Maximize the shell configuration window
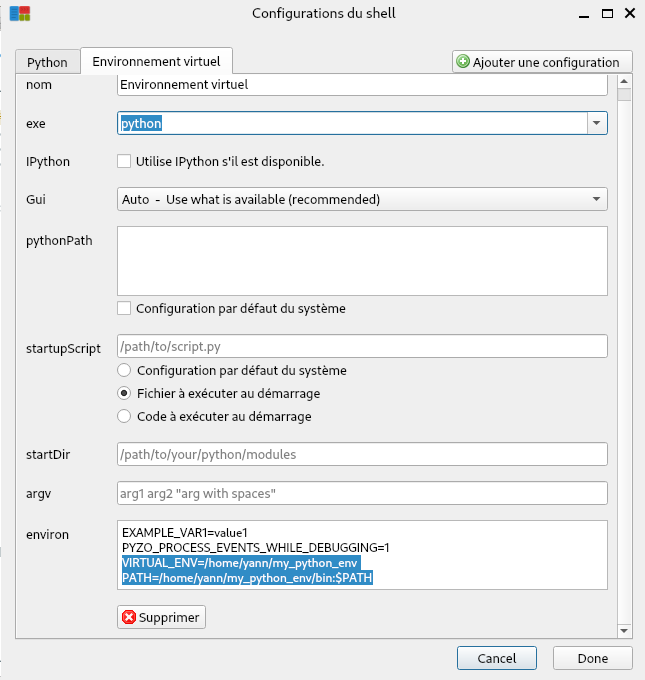The height and width of the screenshot is (680, 645). 607,13
